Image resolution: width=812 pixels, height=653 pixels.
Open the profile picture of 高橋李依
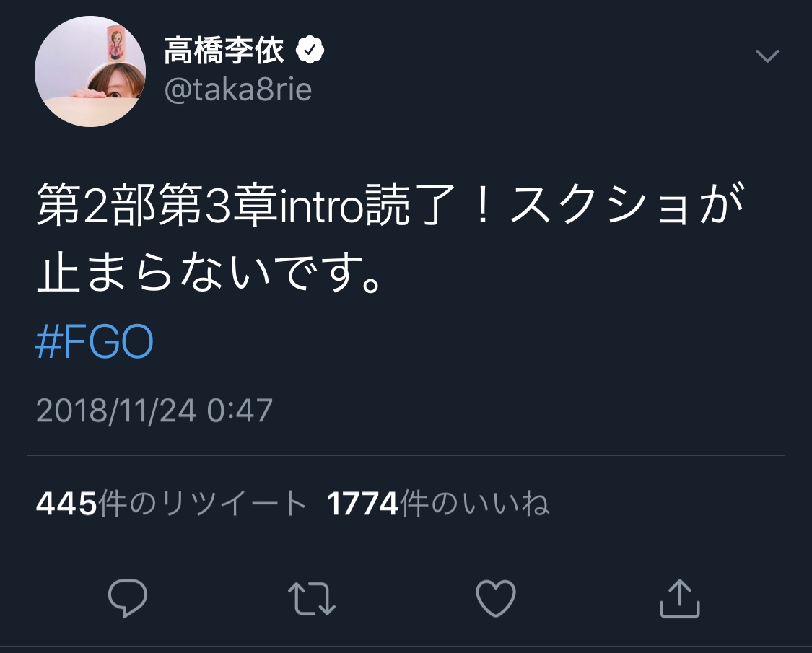coord(90,71)
